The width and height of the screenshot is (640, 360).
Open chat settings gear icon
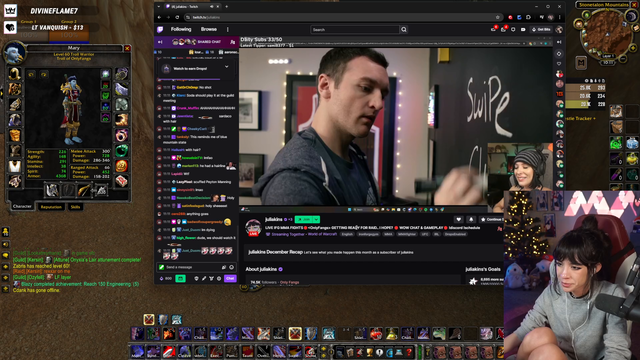219,278
